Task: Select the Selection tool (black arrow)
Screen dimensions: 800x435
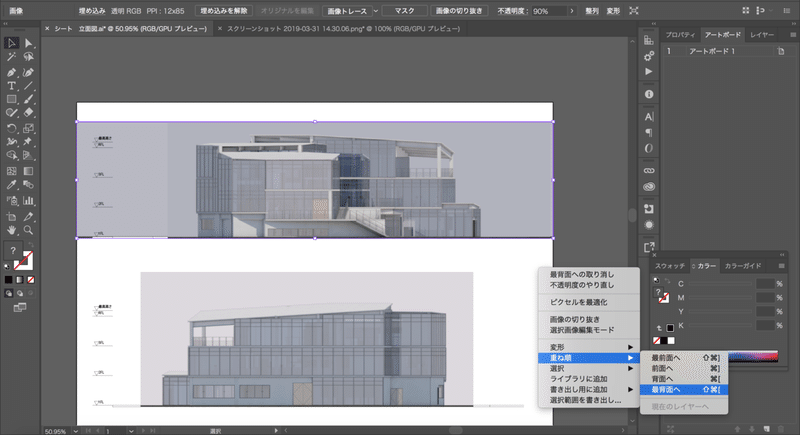Action: [11, 43]
